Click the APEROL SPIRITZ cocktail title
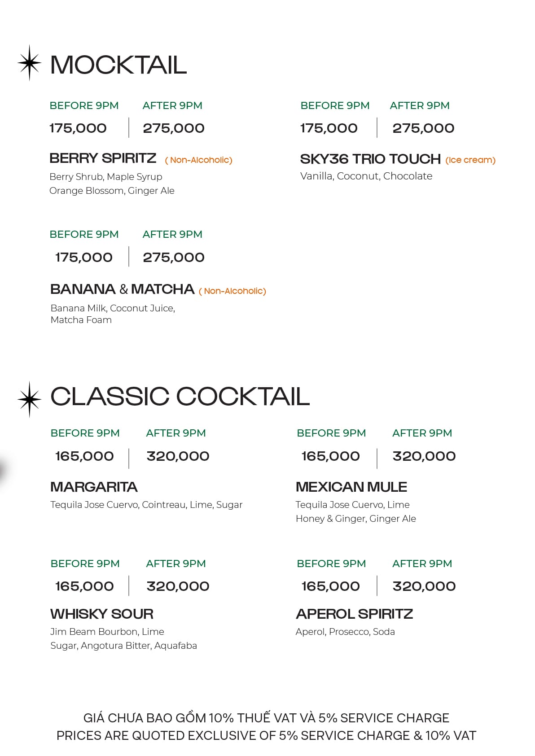Image resolution: width=535 pixels, height=756 pixels. tap(355, 614)
